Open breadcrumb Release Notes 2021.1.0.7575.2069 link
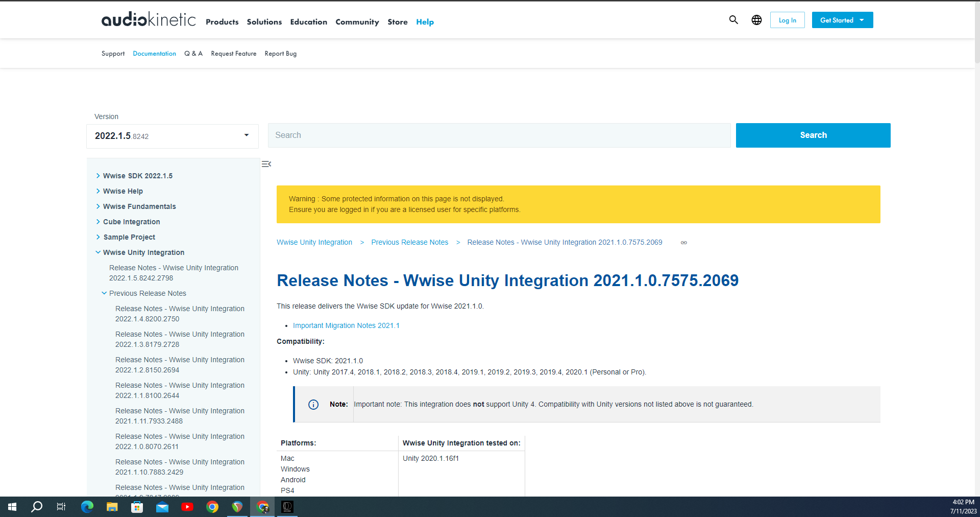Image resolution: width=980 pixels, height=517 pixels. click(x=565, y=242)
